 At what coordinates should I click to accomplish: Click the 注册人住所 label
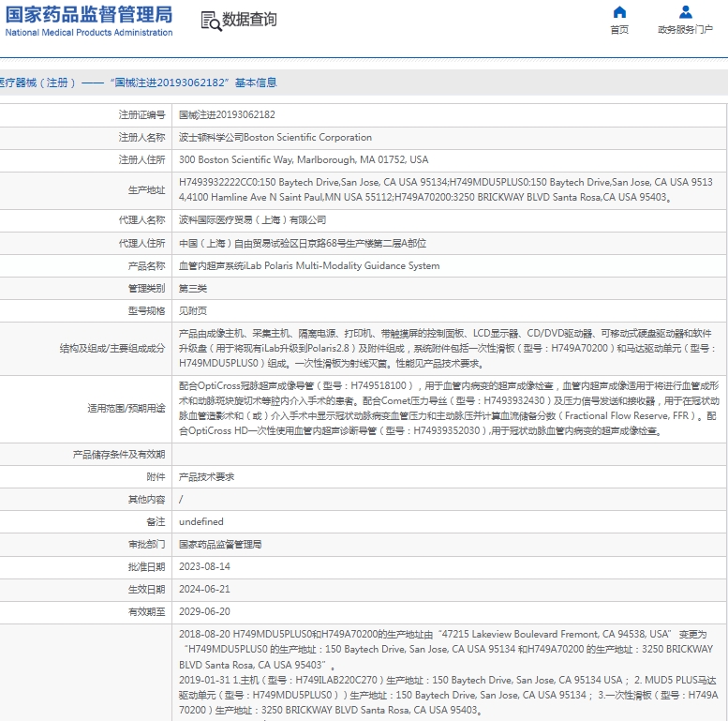[141, 159]
